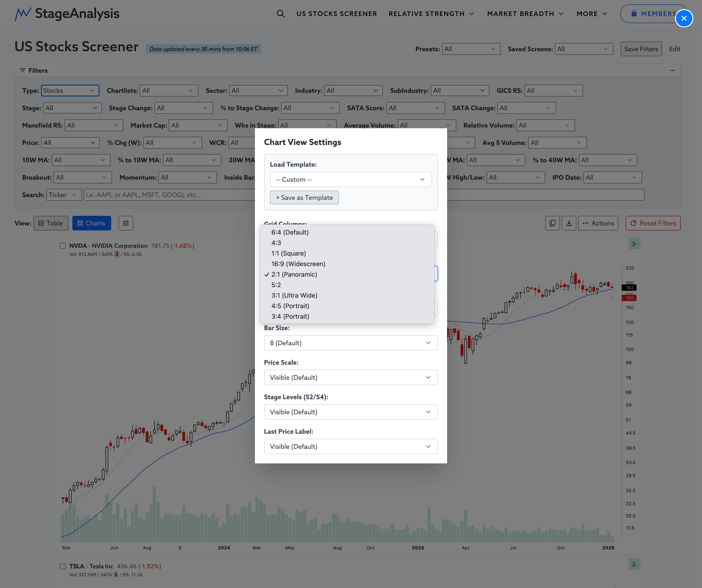Open chart view settings sliders icon
The image size is (702, 588).
(126, 223)
